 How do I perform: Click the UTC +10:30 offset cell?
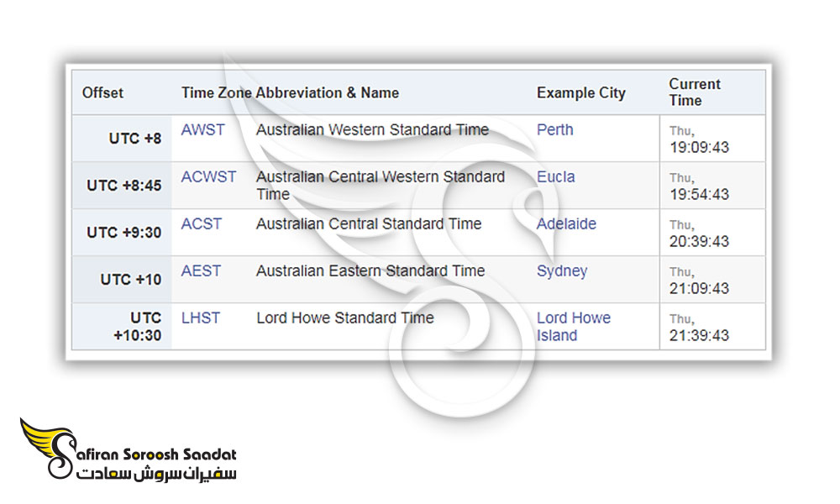click(137, 327)
